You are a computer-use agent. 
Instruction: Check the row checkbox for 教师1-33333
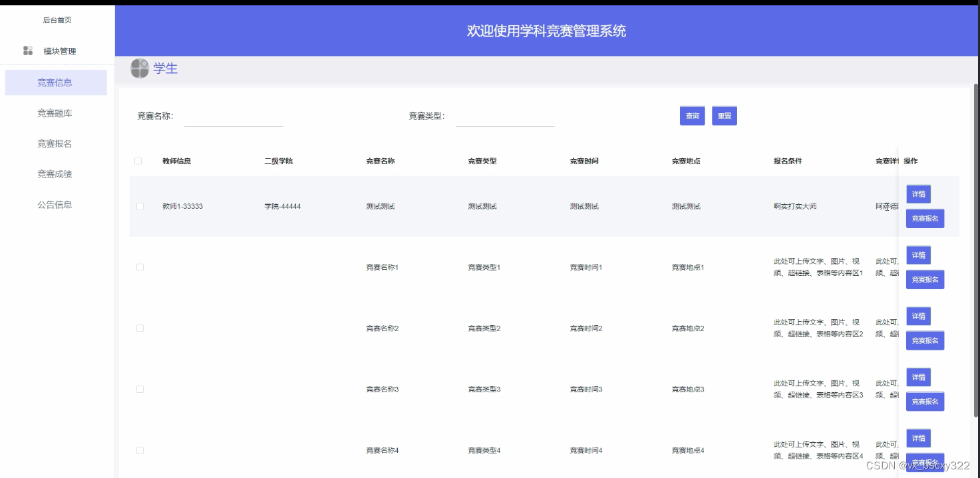click(140, 206)
